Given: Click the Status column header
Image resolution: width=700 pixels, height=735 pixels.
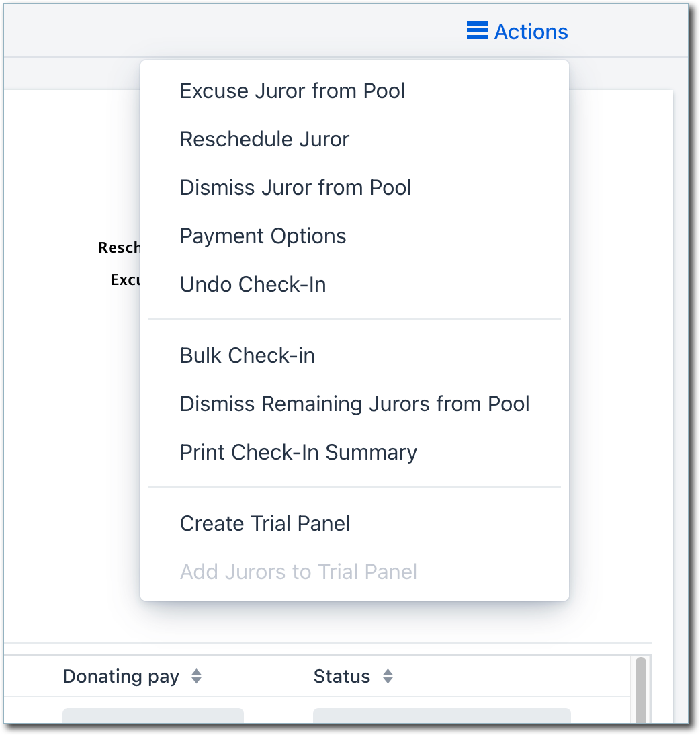Looking at the screenshot, I should (x=341, y=677).
